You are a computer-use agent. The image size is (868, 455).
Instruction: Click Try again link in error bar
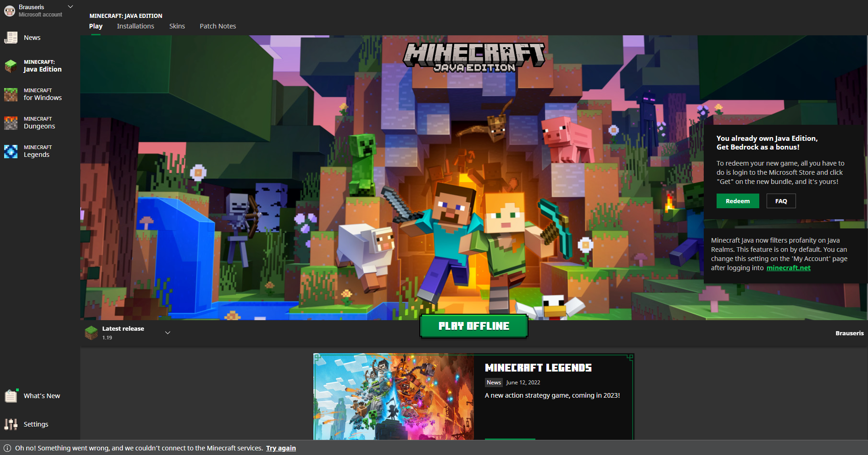281,448
